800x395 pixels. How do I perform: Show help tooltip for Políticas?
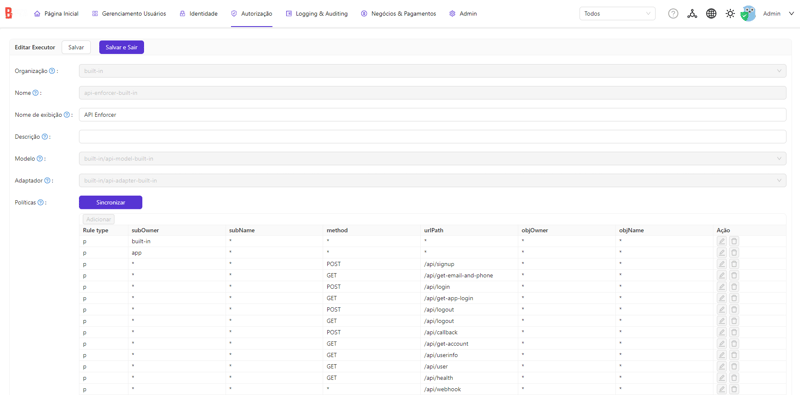41,203
